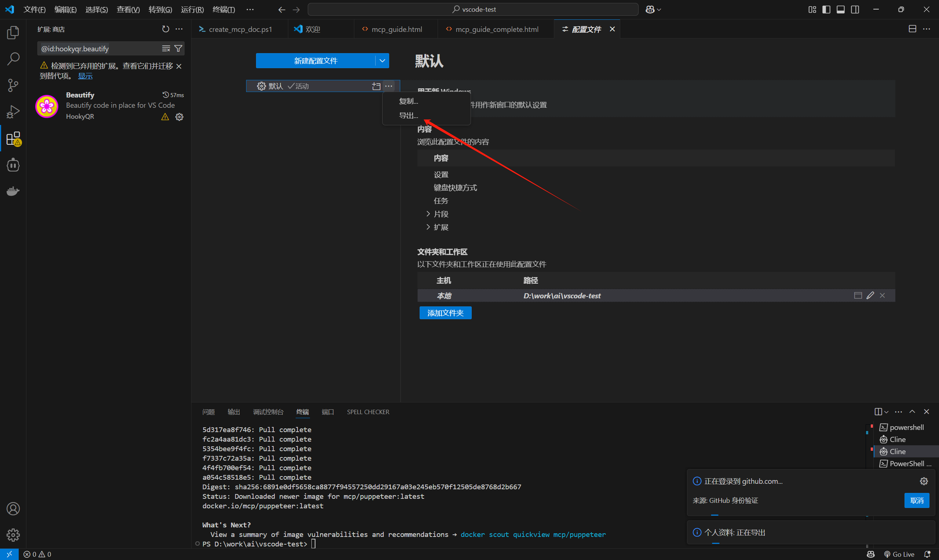Screen dimensions: 939x560
Task: Toggle the primary side bar layout
Action: (826, 10)
